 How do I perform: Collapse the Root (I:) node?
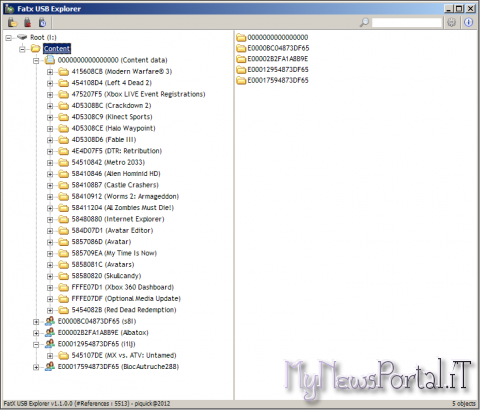tap(8, 38)
